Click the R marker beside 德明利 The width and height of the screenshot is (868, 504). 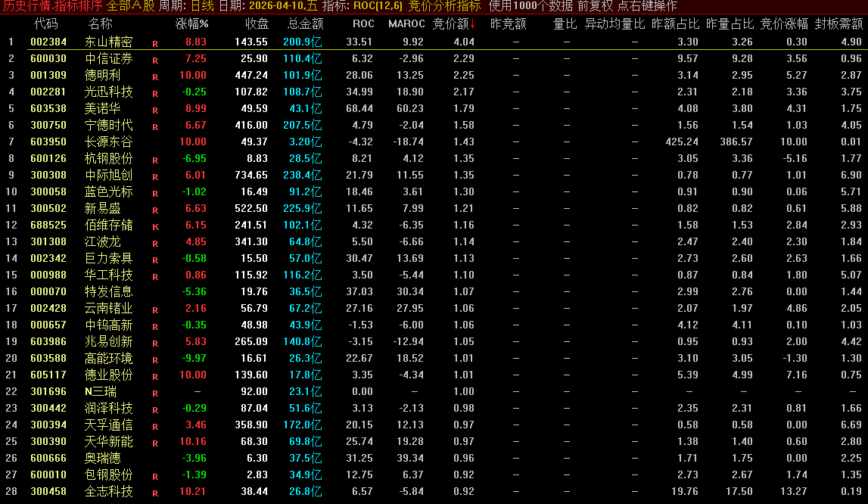click(155, 77)
